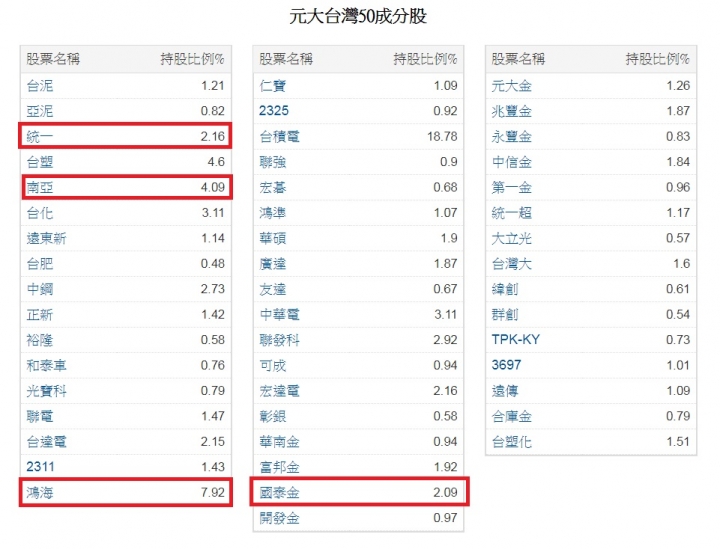Click the 第一金 stock name
Screen dimensions: 720x549
[x=512, y=187]
